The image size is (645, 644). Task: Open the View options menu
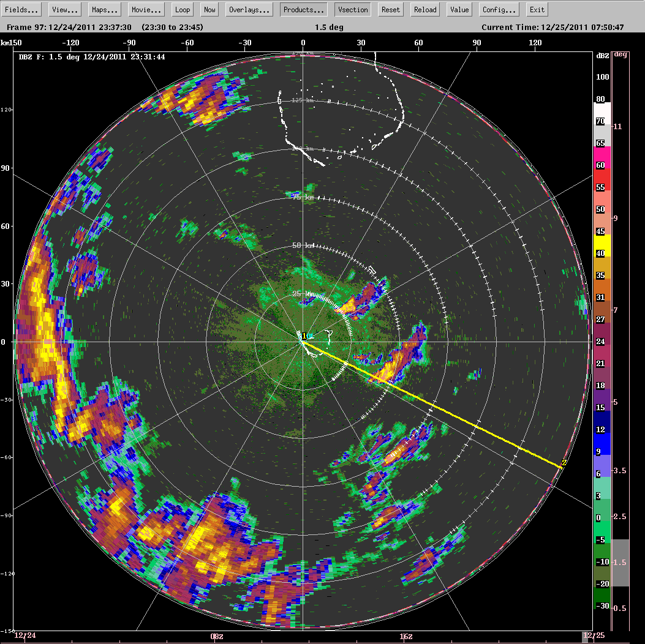[x=64, y=10]
